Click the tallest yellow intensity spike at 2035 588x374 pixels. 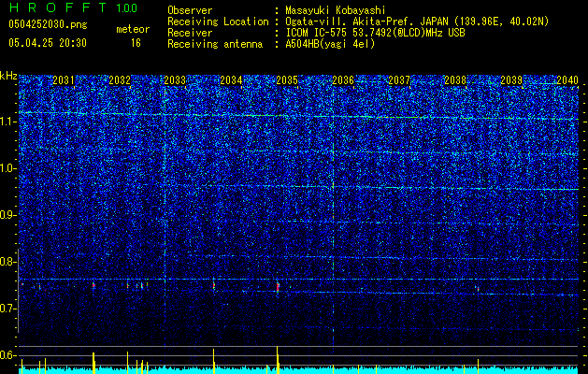[277, 360]
